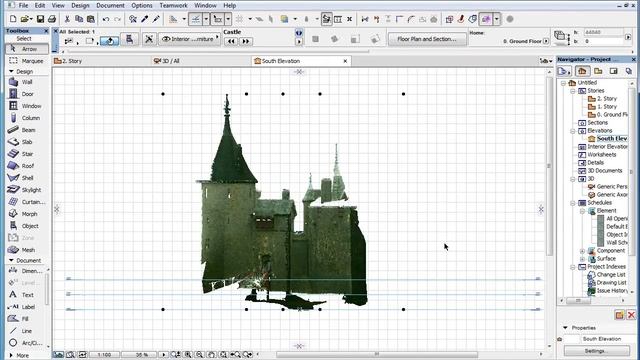640x360 pixels.
Task: Toggle the highlighted purple view button
Action: (x=486, y=19)
